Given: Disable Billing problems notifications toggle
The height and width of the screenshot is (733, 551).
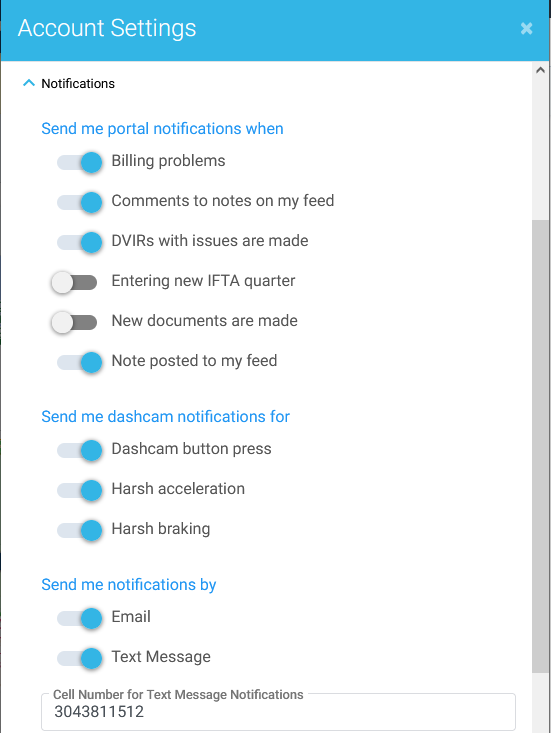Looking at the screenshot, I should [79, 163].
